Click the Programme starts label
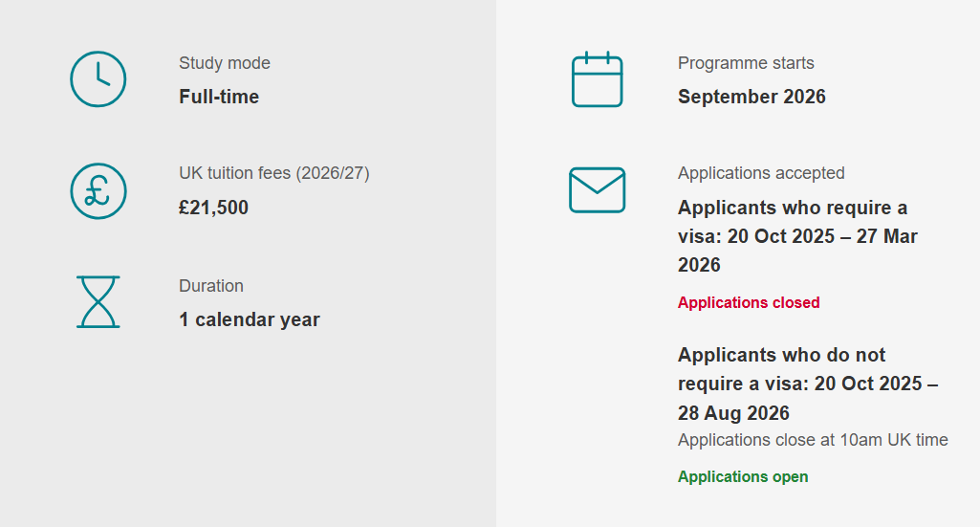 tap(746, 63)
